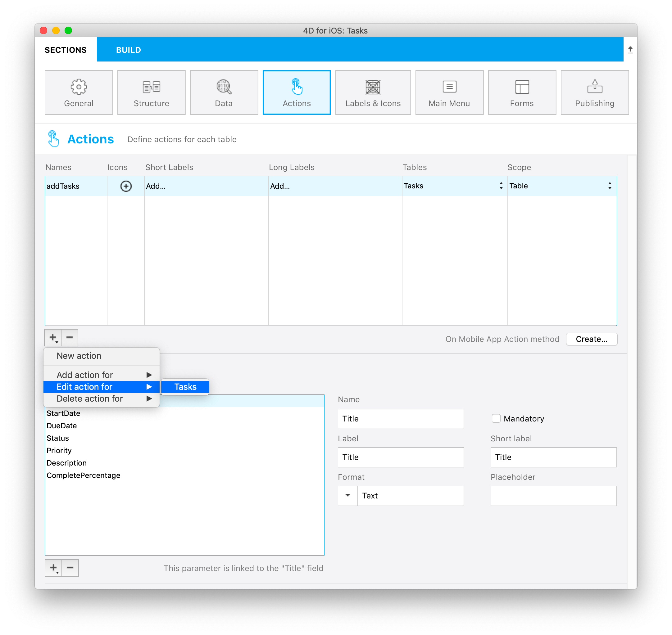Expand the Delete action for submenu
Viewport: 672px width, 635px height.
pyautogui.click(x=102, y=399)
